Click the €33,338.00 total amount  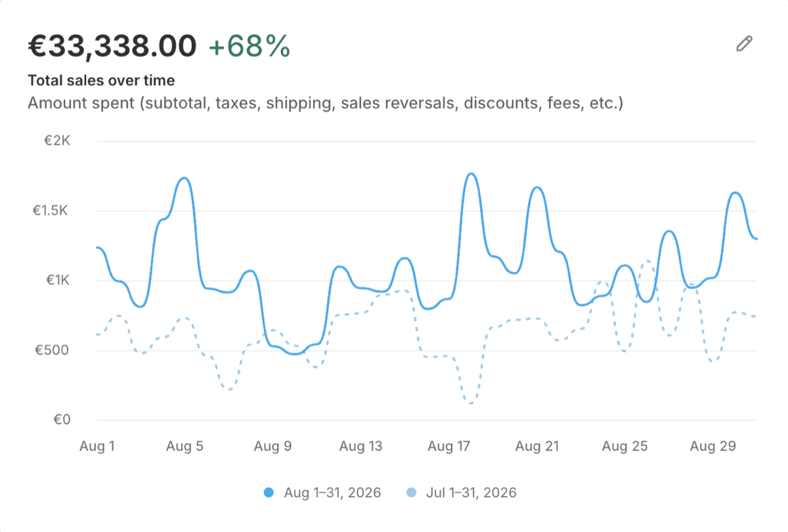[x=112, y=46]
